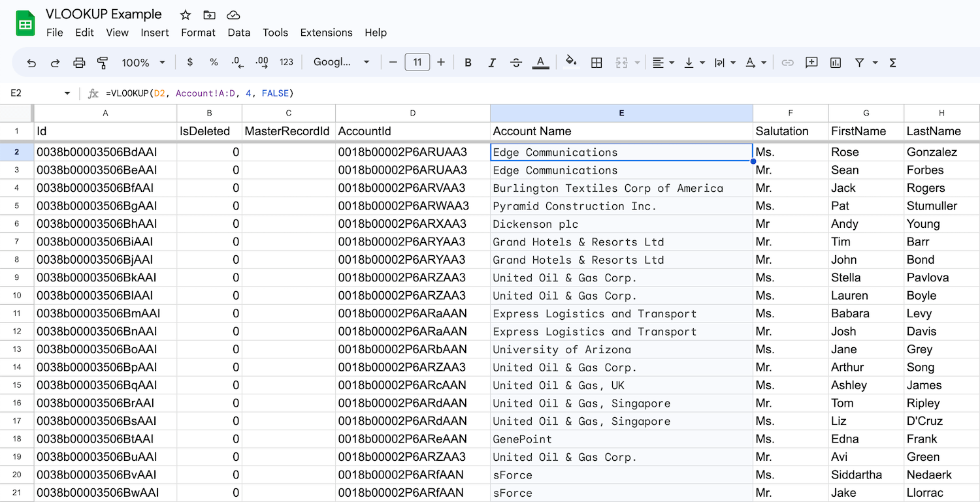Toggle italic formatting
The width and height of the screenshot is (980, 502).
tap(492, 63)
